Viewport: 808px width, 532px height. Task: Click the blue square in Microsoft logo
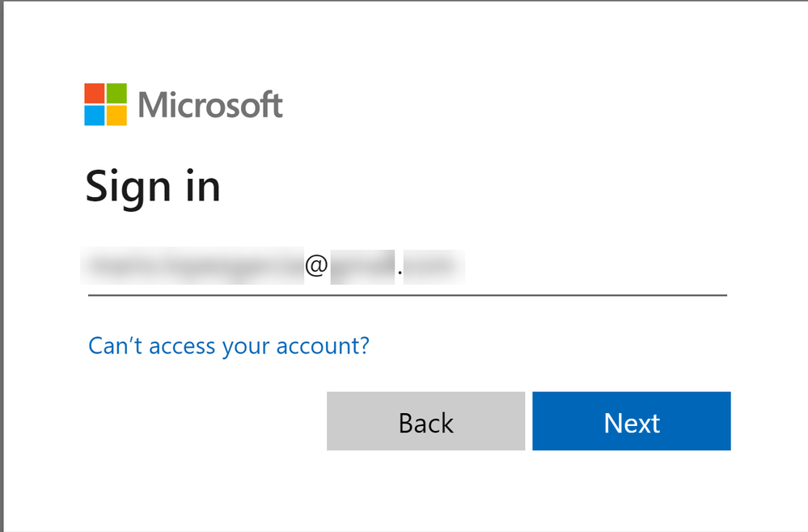tap(95, 116)
